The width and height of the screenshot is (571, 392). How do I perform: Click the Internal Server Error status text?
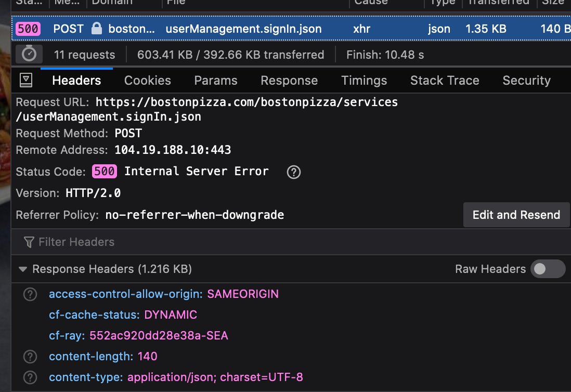[197, 171]
